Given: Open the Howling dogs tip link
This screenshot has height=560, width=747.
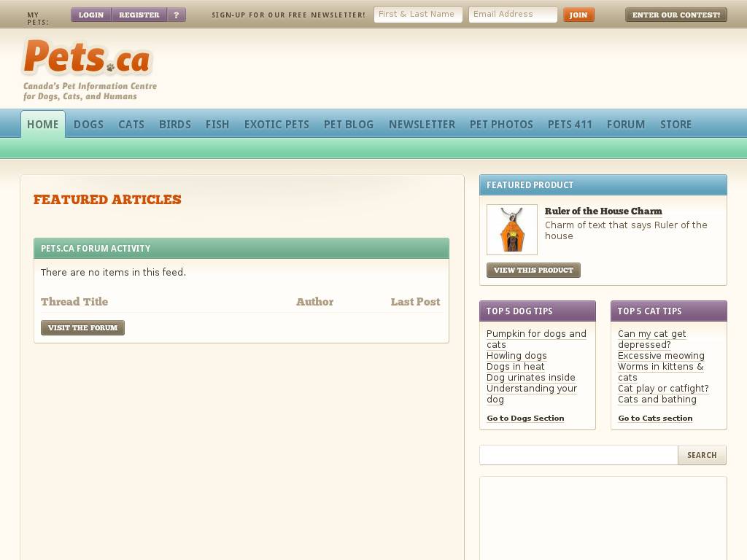Looking at the screenshot, I should pos(516,356).
